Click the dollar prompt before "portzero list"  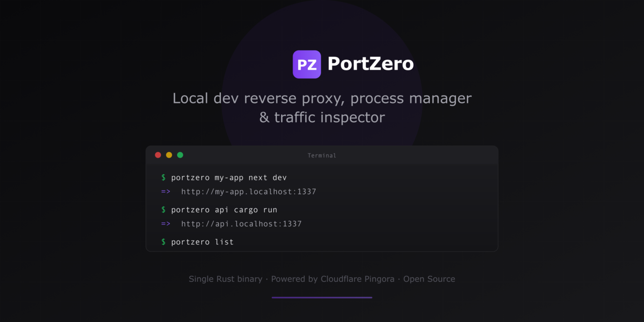[164, 242]
